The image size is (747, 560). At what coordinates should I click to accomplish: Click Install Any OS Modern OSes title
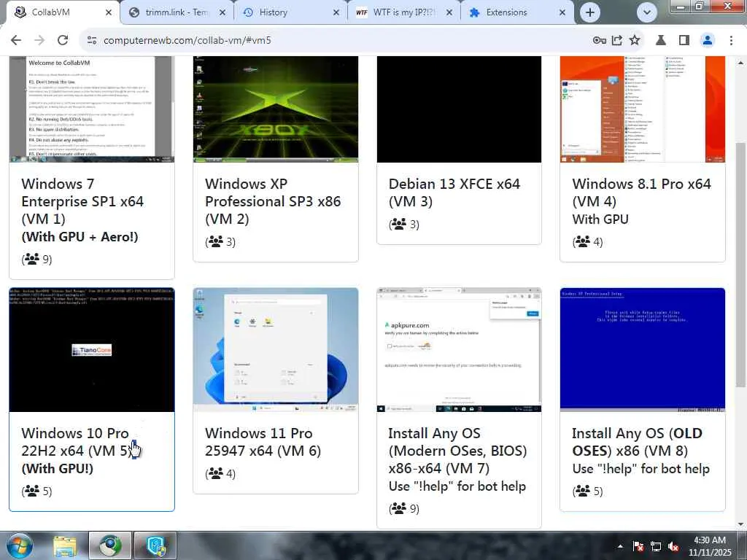pos(458,451)
